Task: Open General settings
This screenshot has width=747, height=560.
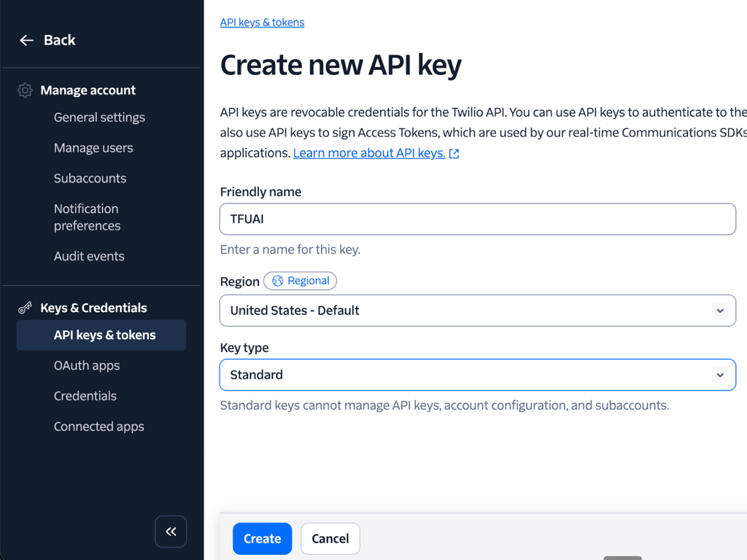Action: (99, 117)
